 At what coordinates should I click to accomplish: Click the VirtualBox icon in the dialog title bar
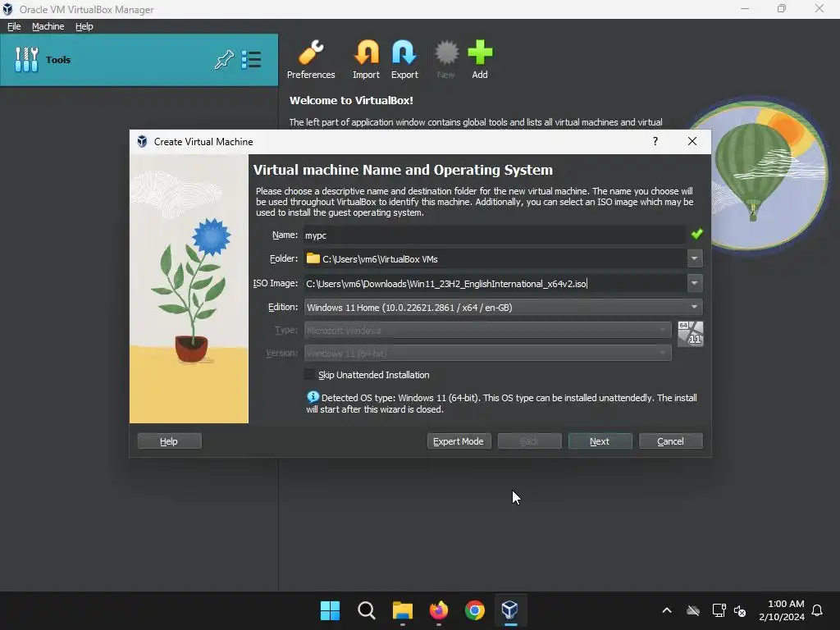[142, 141]
